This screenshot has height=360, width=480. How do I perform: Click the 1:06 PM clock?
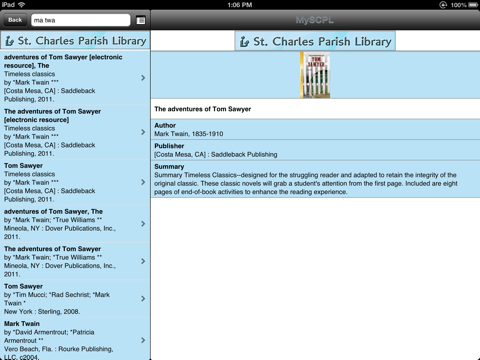(240, 5)
